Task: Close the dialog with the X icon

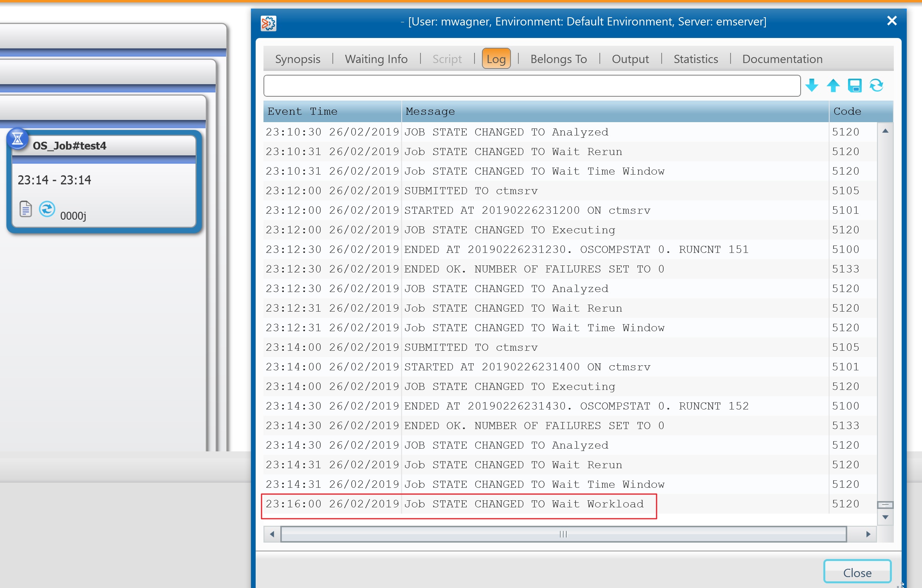Action: point(892,21)
